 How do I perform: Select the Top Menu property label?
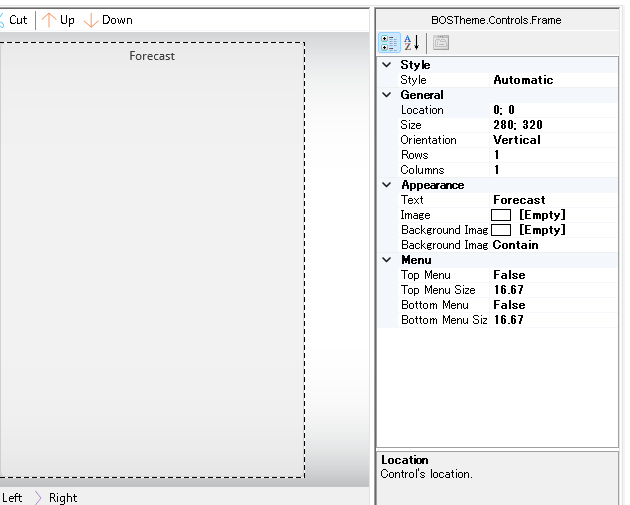[x=425, y=275]
